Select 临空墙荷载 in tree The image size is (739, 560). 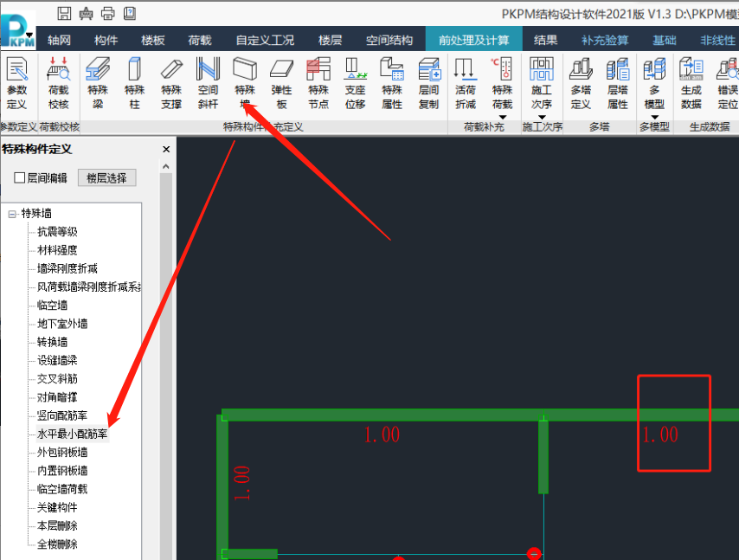tap(62, 489)
